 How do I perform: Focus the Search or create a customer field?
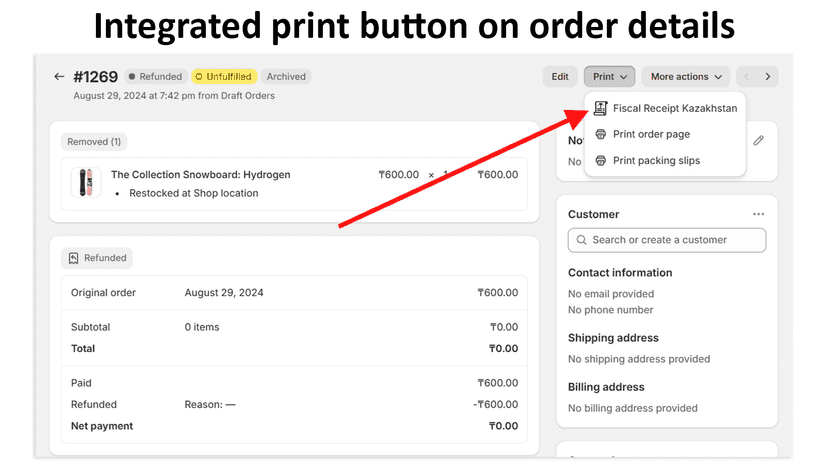(x=667, y=240)
